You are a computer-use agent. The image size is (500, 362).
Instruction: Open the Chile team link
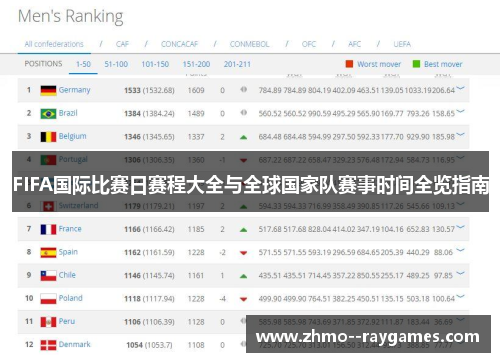67,275
